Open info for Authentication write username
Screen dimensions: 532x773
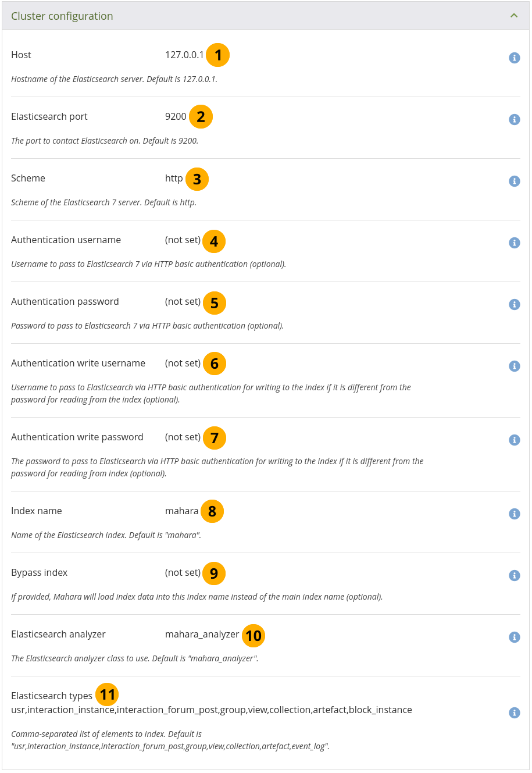[x=514, y=366]
